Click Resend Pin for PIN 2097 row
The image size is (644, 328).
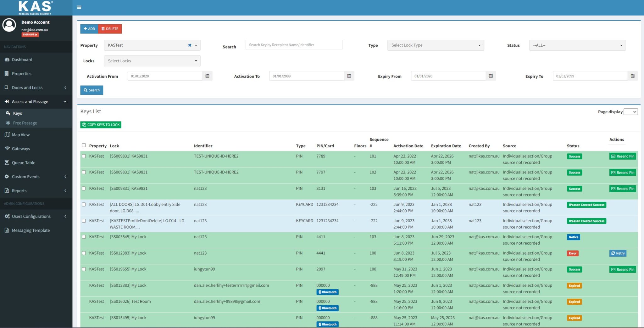click(623, 269)
